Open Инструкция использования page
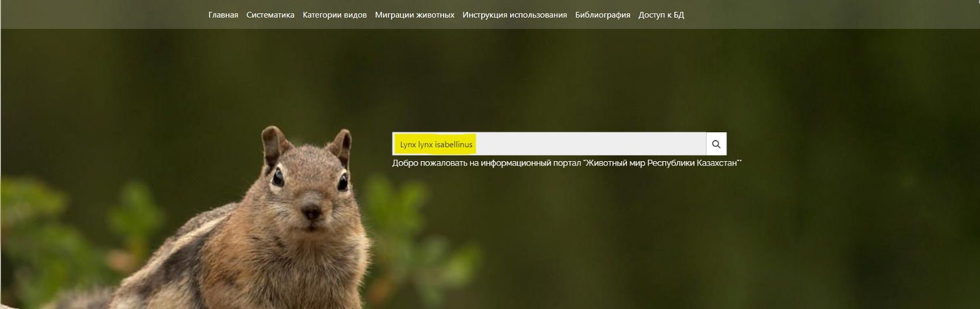This screenshot has width=980, height=309. 514,14
